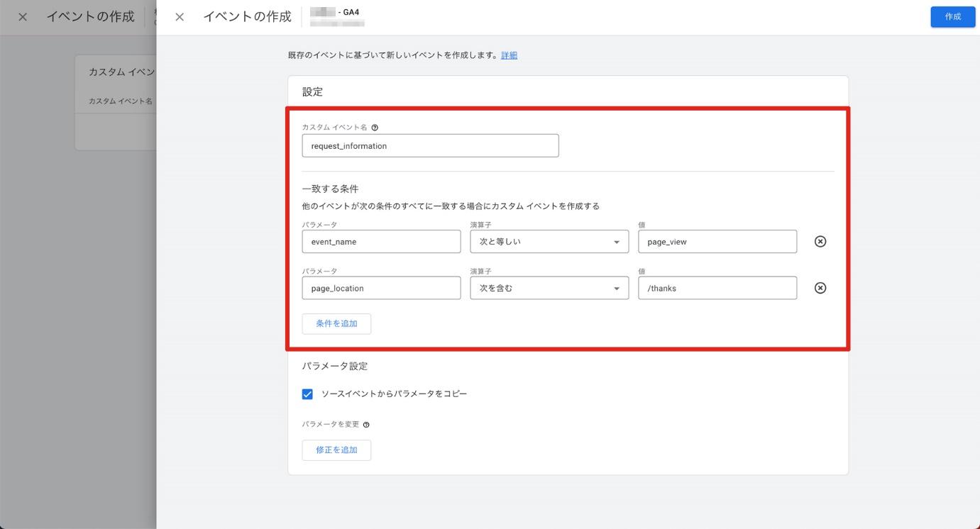The width and height of the screenshot is (980, 529).
Task: Click the 修正を追加 button
Action: [336, 450]
